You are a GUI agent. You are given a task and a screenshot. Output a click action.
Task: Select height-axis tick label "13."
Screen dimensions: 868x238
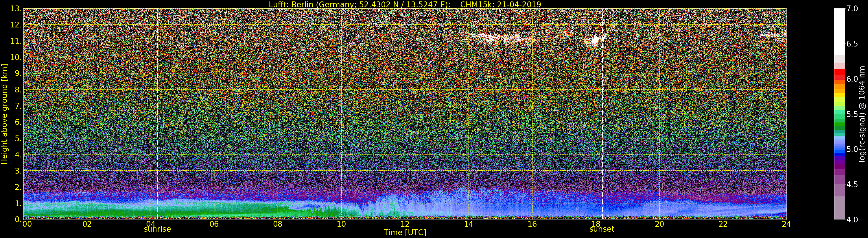tap(16, 9)
